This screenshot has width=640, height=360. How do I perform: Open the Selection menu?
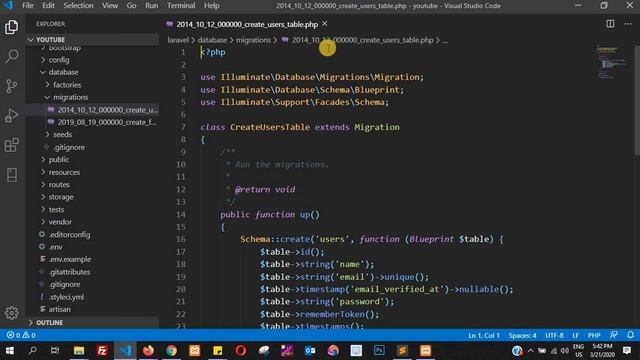click(x=78, y=6)
